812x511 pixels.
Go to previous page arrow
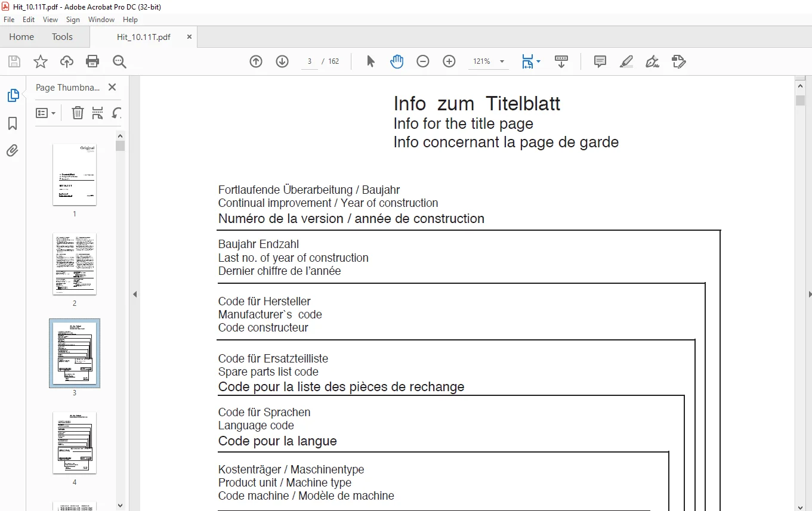click(x=256, y=61)
